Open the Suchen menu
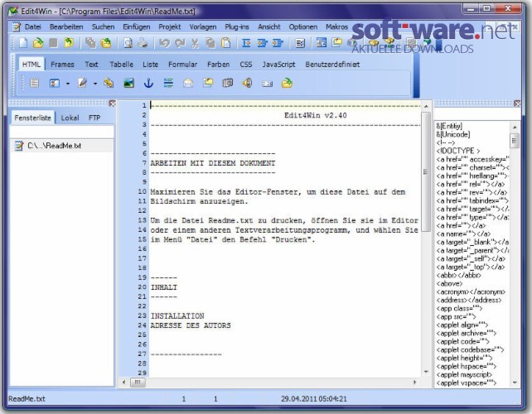532x414 pixels. pyautogui.click(x=103, y=26)
